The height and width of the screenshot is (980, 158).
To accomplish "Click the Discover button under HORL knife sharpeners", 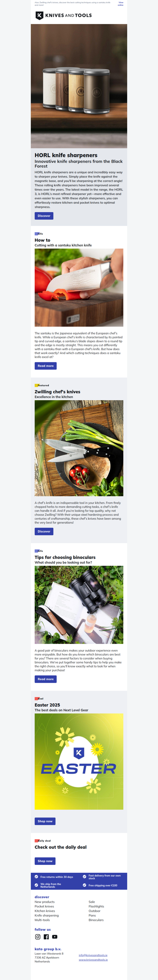I will tap(44, 216).
